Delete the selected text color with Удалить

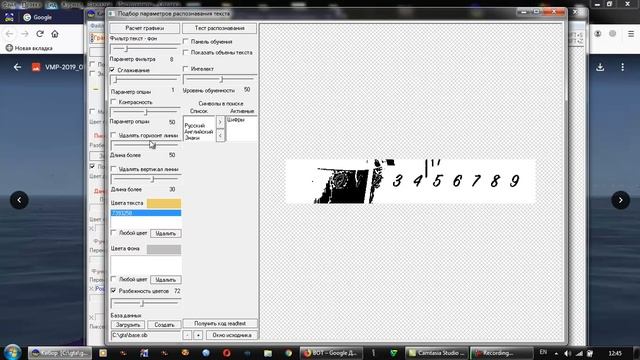(165, 233)
